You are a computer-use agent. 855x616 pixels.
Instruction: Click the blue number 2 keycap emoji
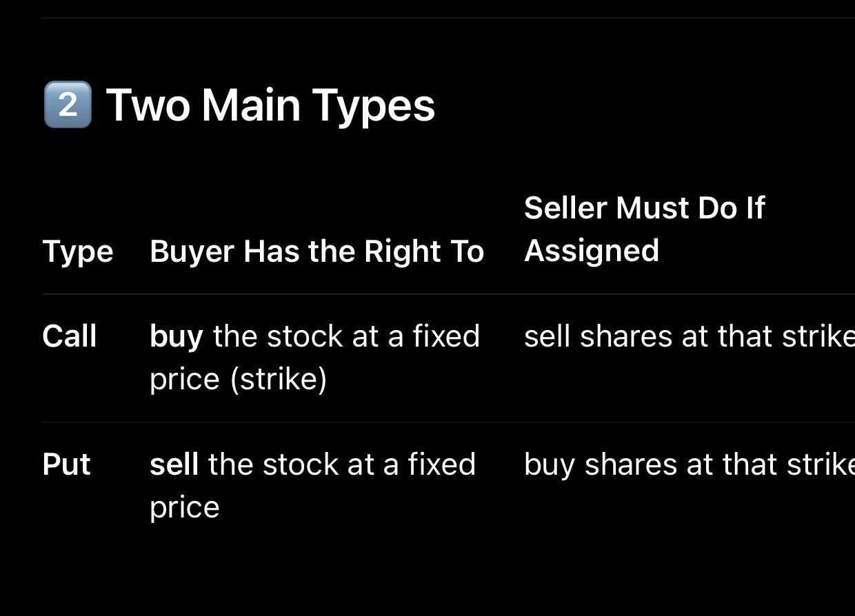67,105
